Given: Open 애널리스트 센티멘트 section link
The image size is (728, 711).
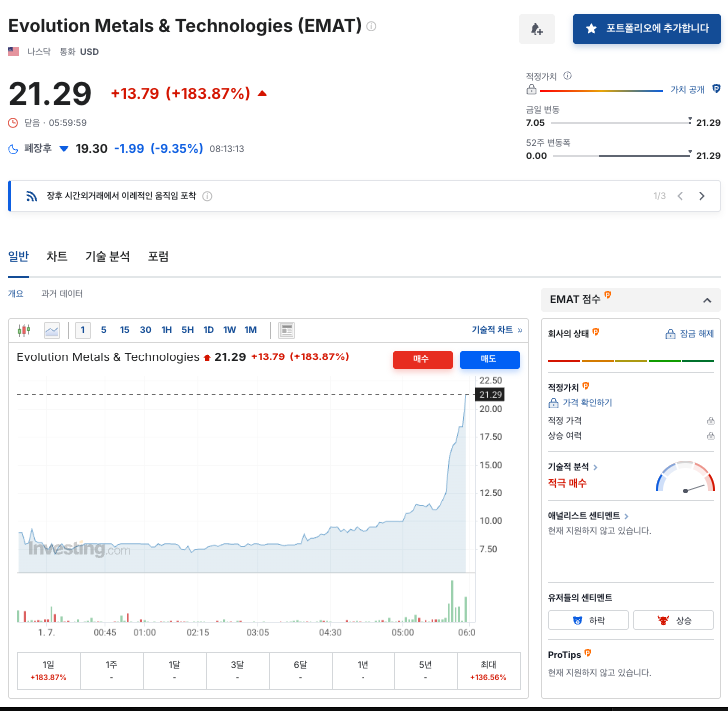Looking at the screenshot, I should point(588,516).
